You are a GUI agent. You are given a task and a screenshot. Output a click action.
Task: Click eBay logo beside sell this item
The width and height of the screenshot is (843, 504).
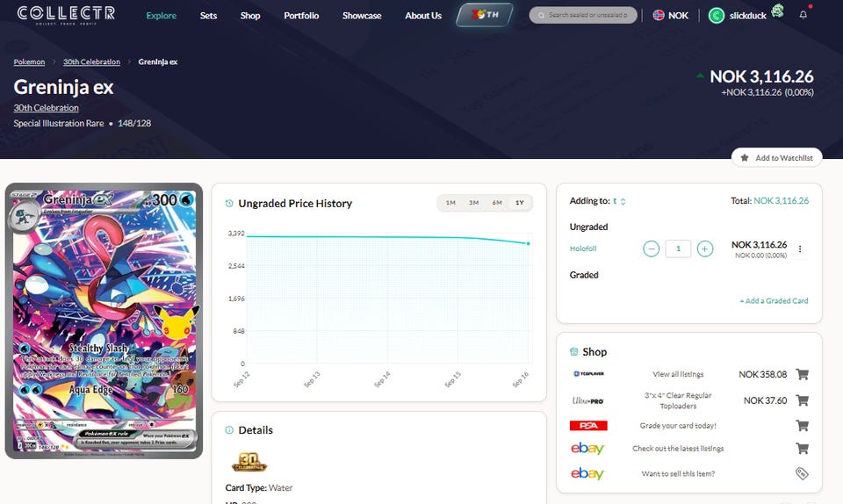pos(587,473)
